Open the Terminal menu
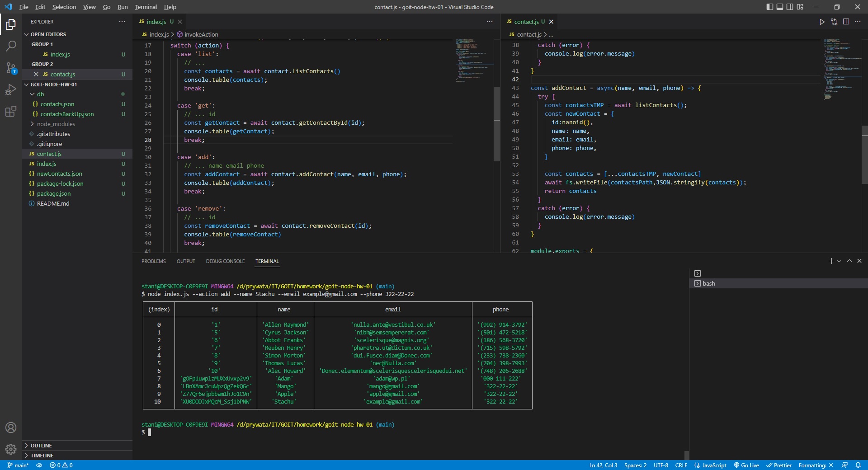This screenshot has height=470, width=868. point(145,7)
